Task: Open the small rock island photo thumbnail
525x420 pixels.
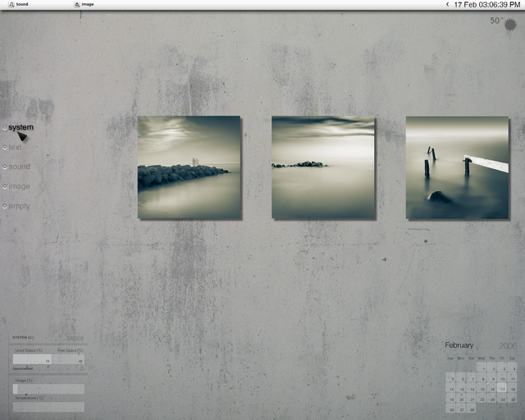Action: (x=323, y=167)
